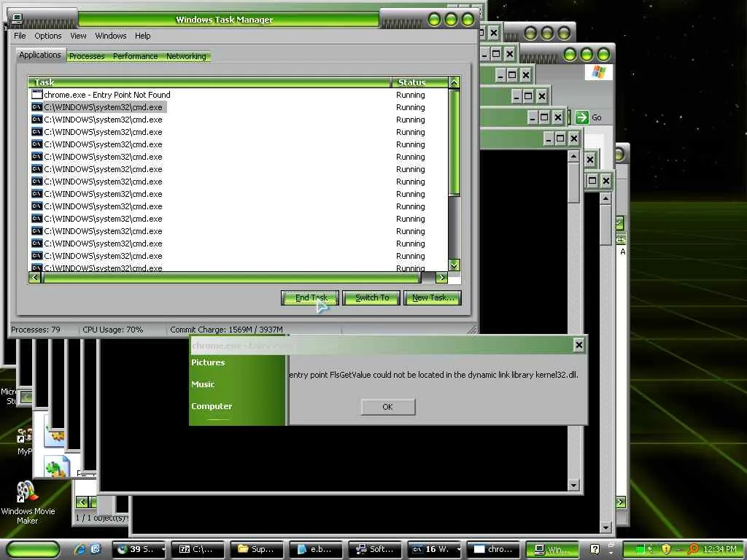Switch to the Performance tab

point(135,56)
